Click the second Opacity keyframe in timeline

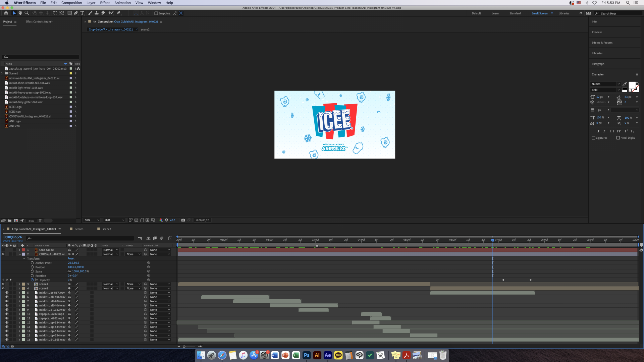[531, 280]
